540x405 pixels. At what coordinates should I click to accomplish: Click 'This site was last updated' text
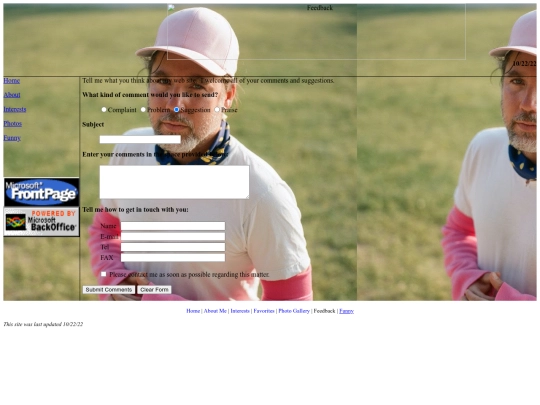tap(43, 324)
